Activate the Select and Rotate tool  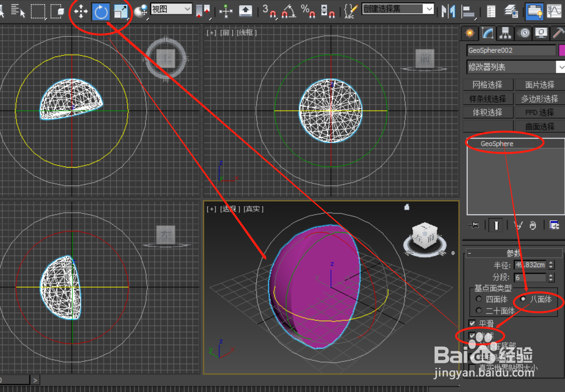[101, 12]
